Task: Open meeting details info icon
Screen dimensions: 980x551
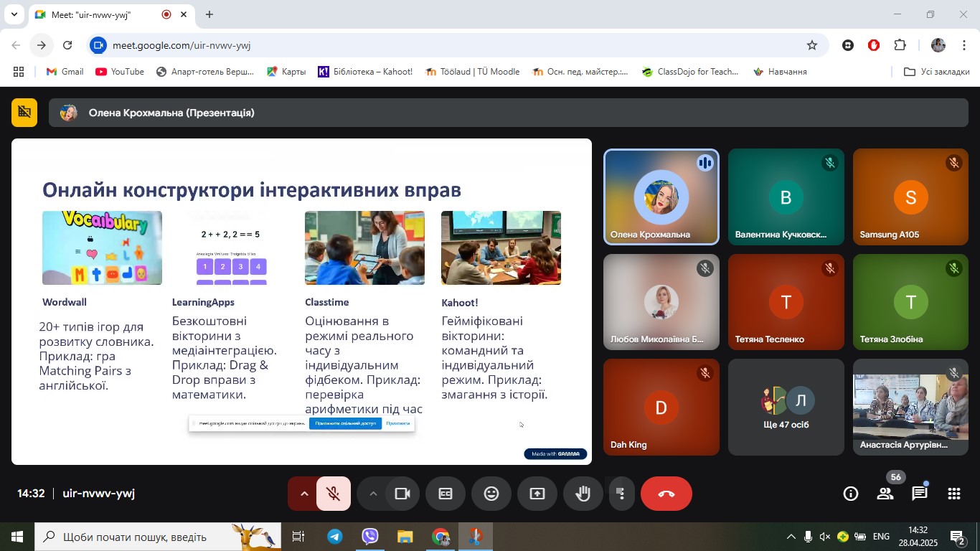Action: pyautogui.click(x=851, y=494)
